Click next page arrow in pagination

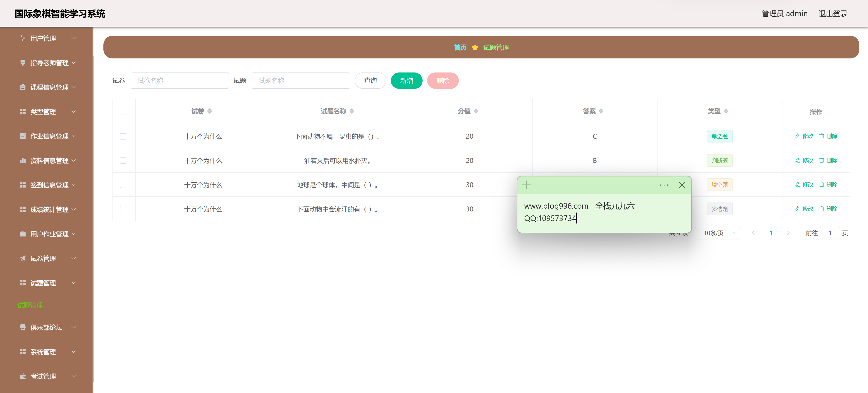click(788, 233)
